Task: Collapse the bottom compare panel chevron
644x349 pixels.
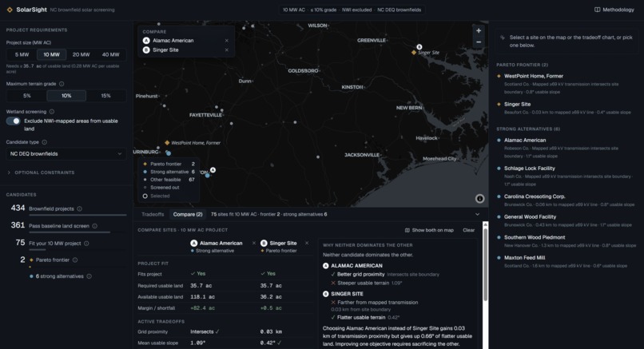Action: [x=477, y=214]
